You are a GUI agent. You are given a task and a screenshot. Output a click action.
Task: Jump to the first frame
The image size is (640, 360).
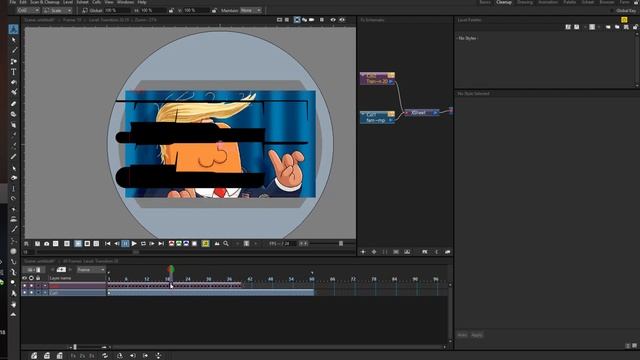click(x=107, y=244)
